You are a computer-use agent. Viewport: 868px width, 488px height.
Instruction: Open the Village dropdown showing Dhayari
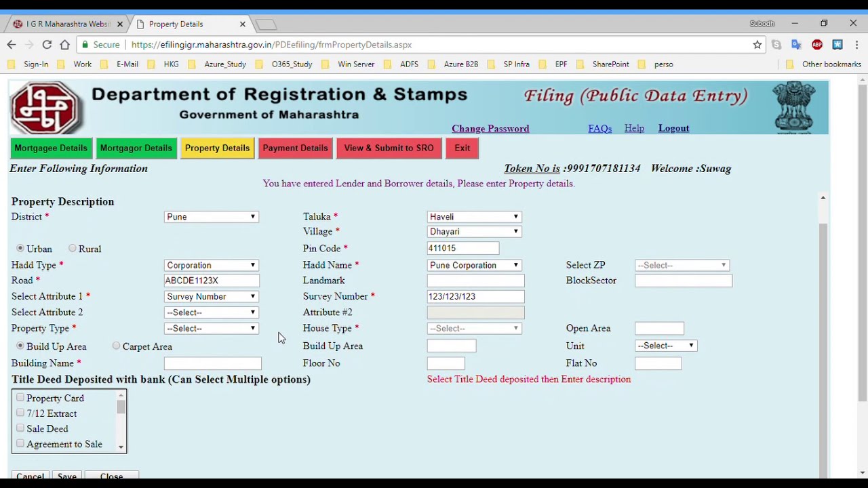point(474,232)
